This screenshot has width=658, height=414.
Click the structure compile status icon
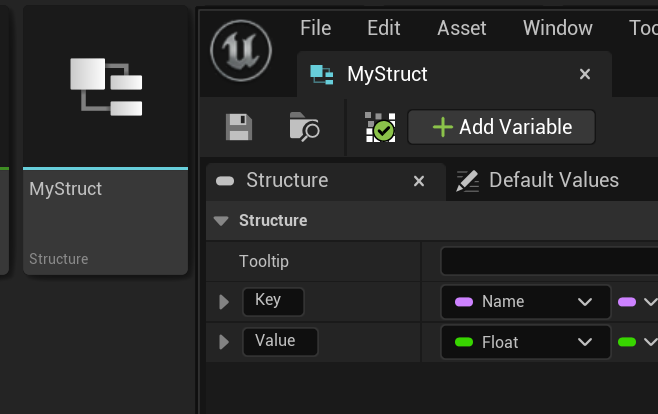(380, 127)
